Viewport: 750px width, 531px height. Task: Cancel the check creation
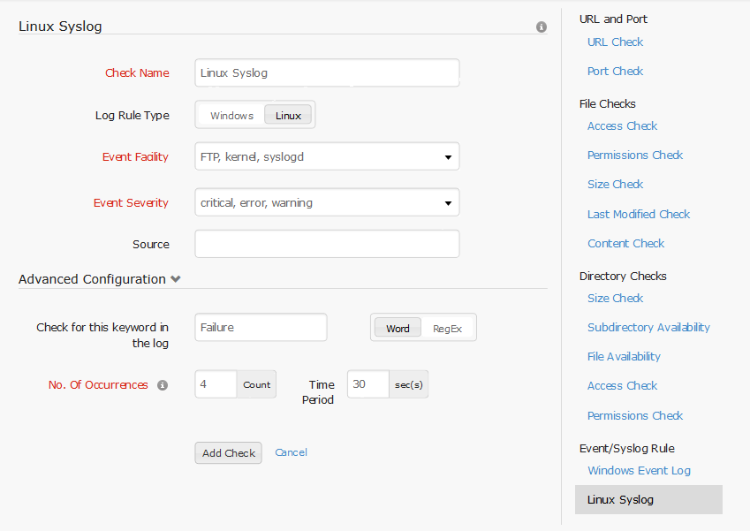point(291,452)
